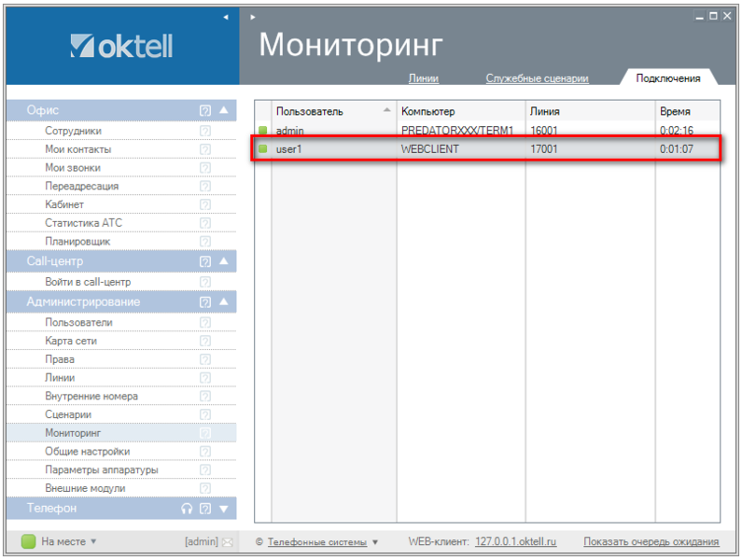
Task: Click the help icon next to Статистика АТС
Action: tap(205, 223)
